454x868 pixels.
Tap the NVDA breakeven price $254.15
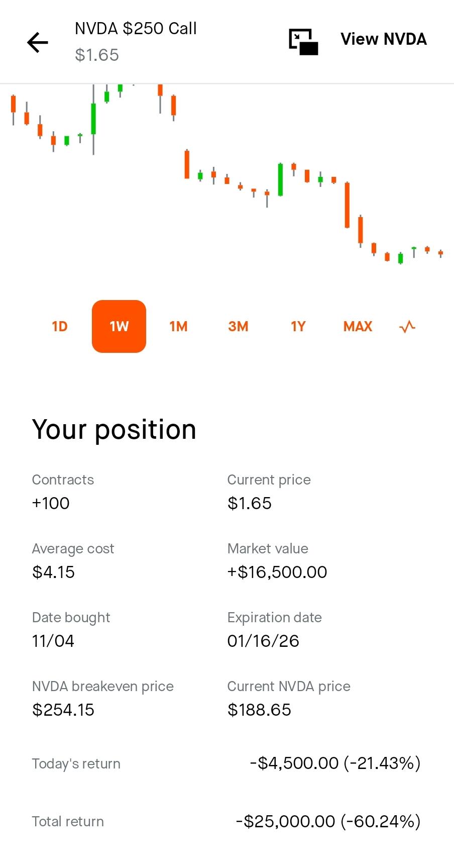click(63, 710)
